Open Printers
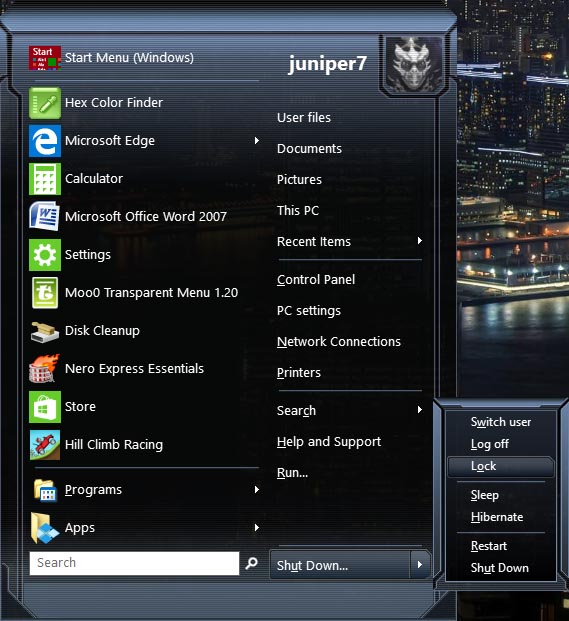569x621 pixels. coord(299,373)
